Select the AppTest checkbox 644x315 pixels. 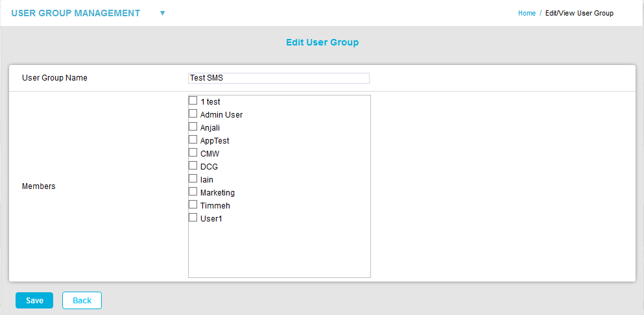point(193,140)
